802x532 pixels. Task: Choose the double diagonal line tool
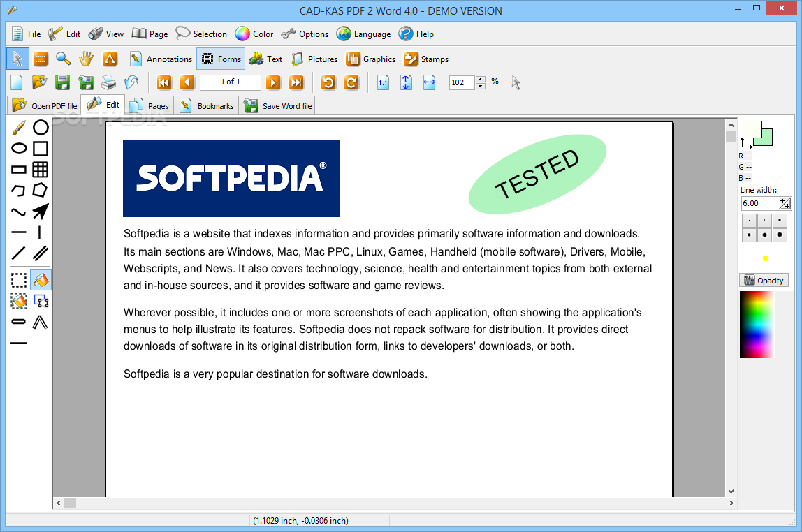[x=41, y=253]
